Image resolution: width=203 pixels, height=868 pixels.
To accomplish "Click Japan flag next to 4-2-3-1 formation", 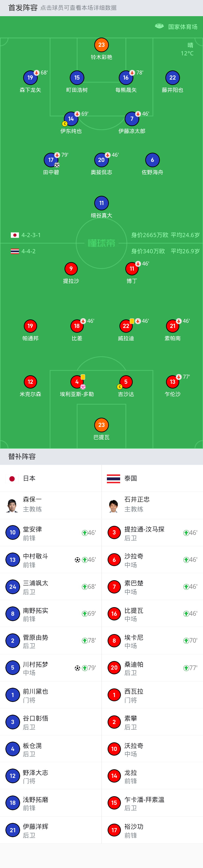I will [x=15, y=235].
